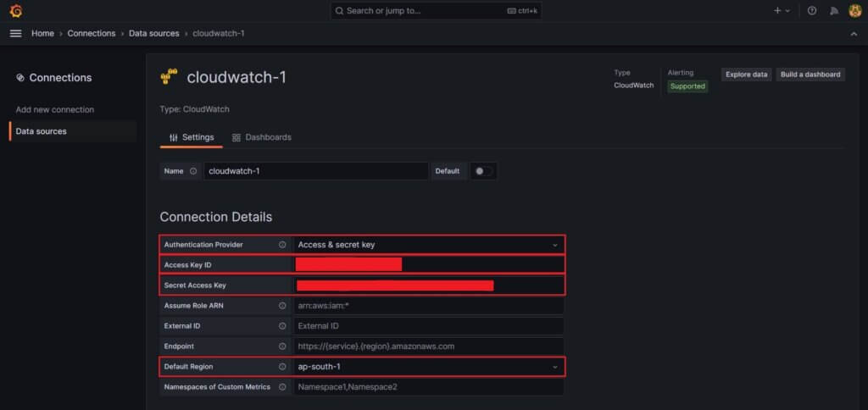Click the Name field info icon
This screenshot has width=868, height=410.
click(x=193, y=171)
